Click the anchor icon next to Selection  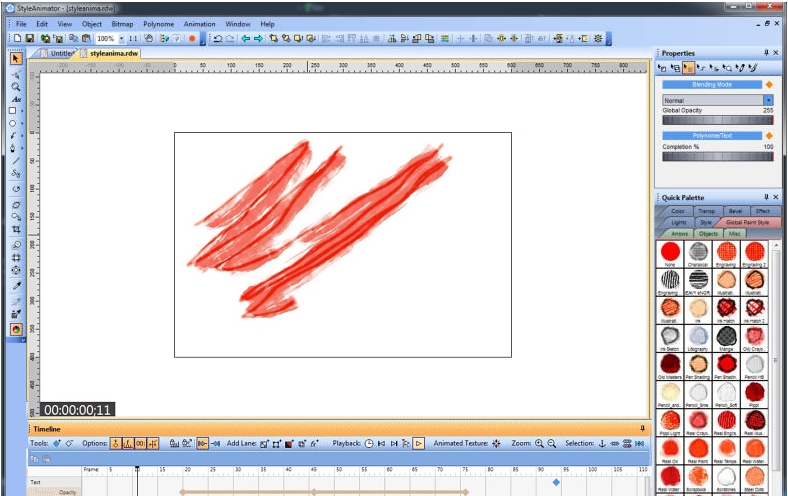(x=602, y=443)
